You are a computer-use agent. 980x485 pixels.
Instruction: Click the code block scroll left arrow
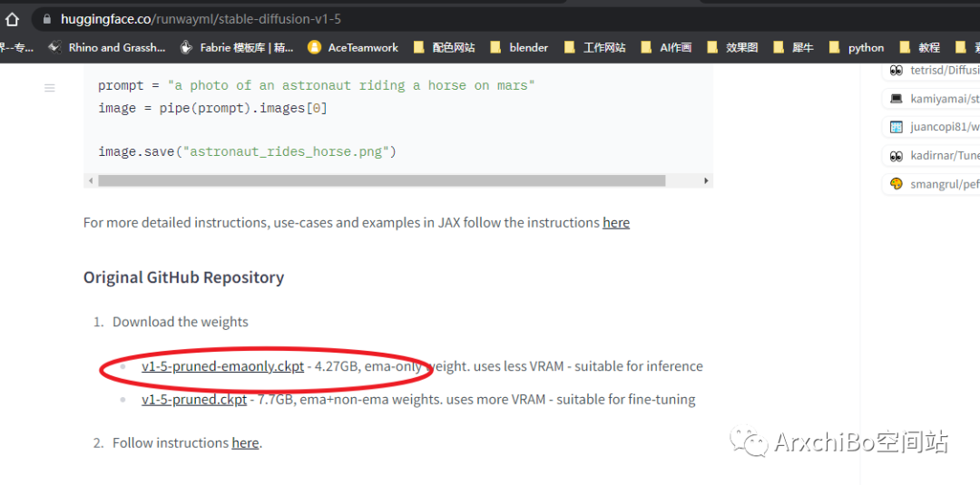tap(91, 180)
